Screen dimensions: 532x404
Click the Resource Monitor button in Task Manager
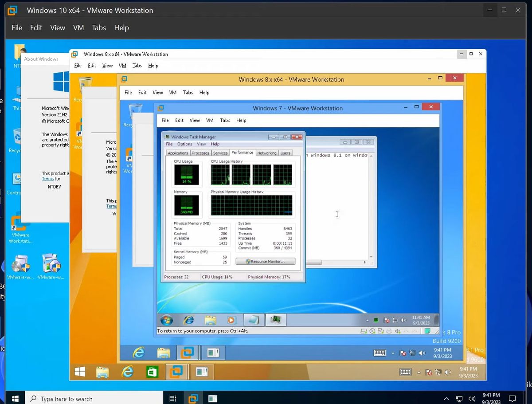click(265, 261)
